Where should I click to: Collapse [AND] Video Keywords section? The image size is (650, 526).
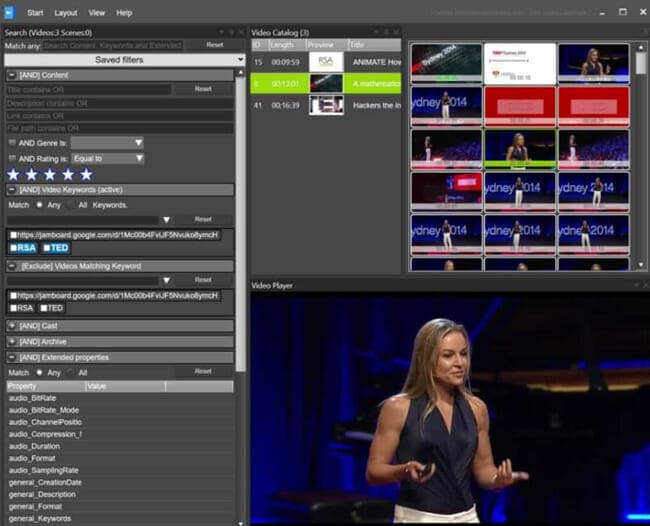point(12,190)
